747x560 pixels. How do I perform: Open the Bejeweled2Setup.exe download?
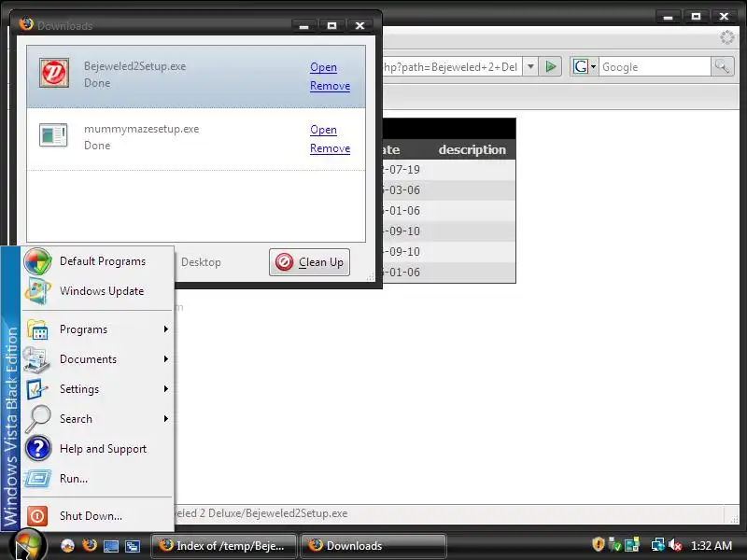(323, 67)
